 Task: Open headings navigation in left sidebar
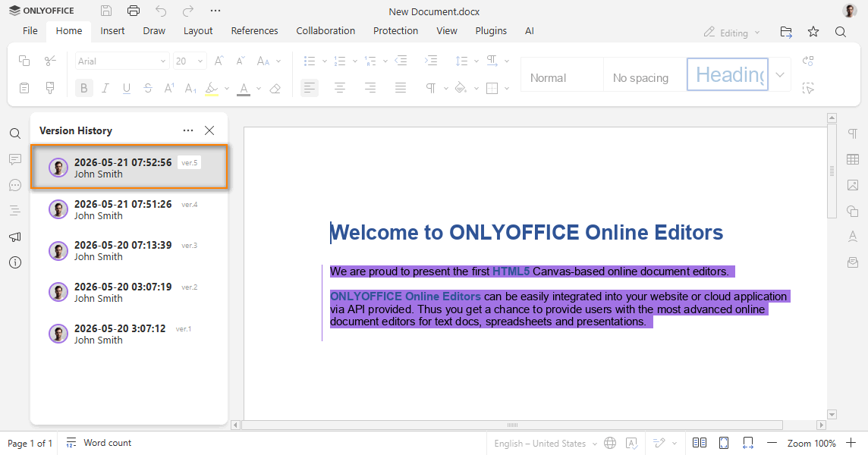[15, 210]
